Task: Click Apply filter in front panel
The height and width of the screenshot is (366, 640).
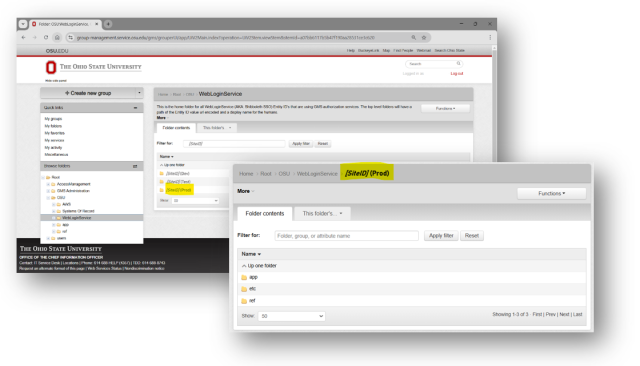Action: click(441, 236)
